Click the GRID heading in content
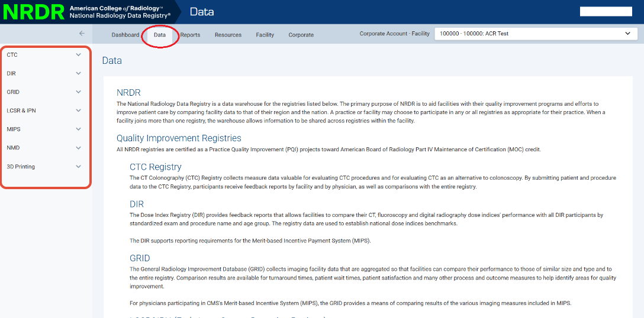Screen dimensions: 644x318 140,258
